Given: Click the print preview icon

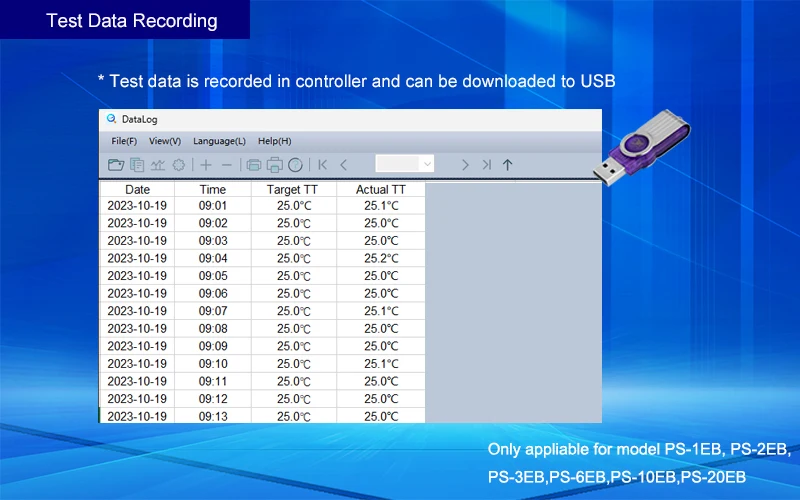Looking at the screenshot, I should click(x=253, y=165).
